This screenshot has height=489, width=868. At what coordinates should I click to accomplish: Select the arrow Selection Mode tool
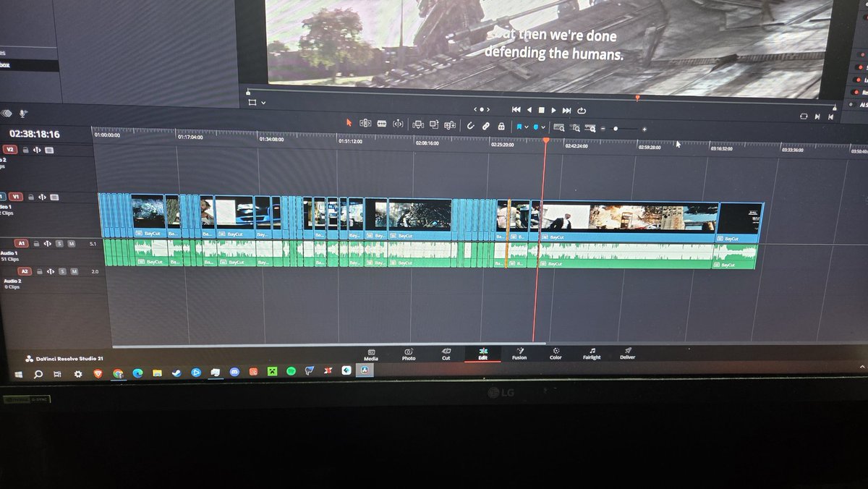[349, 123]
